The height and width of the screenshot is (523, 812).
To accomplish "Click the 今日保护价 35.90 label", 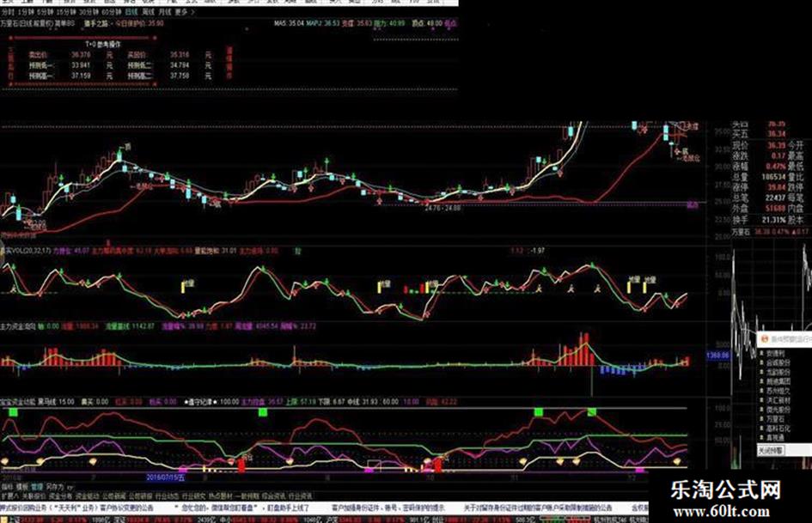I will pyautogui.click(x=139, y=23).
